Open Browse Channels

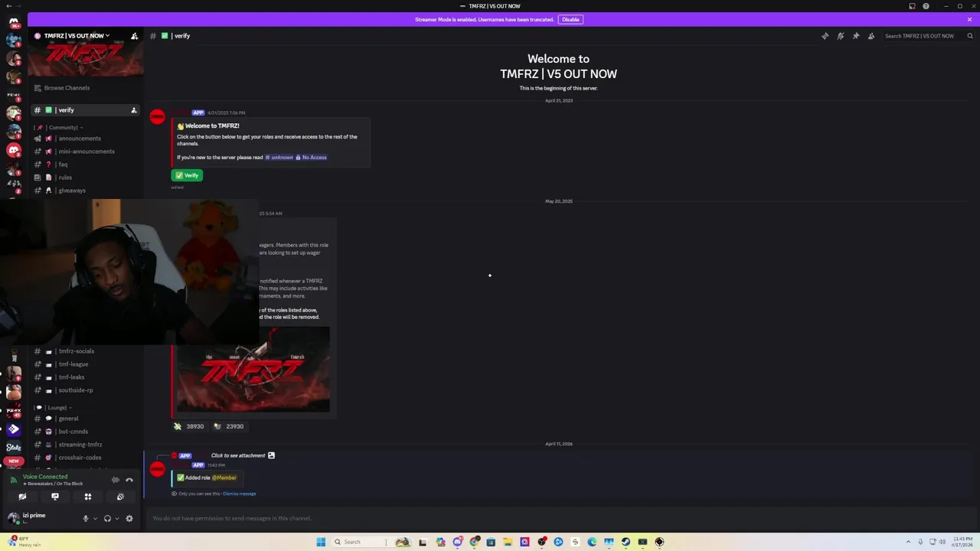85,88
